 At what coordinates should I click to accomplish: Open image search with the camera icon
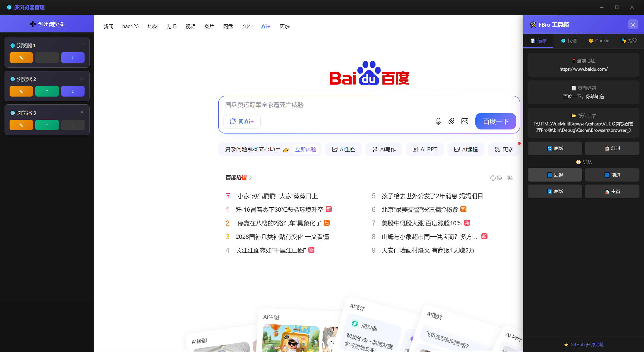tap(465, 121)
